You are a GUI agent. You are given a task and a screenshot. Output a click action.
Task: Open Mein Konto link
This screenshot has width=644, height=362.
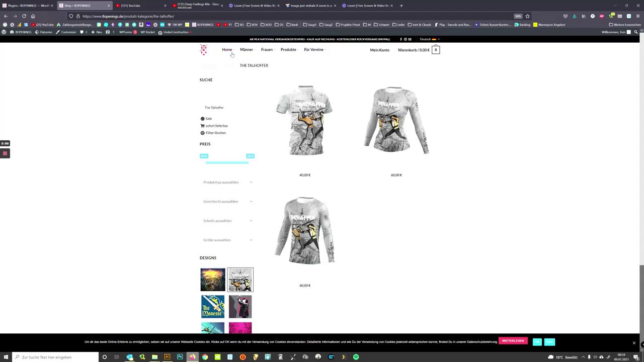coord(379,50)
